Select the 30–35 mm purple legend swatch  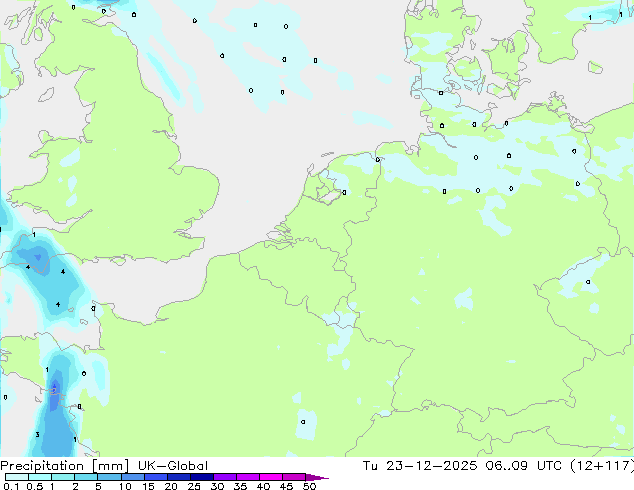225,477
